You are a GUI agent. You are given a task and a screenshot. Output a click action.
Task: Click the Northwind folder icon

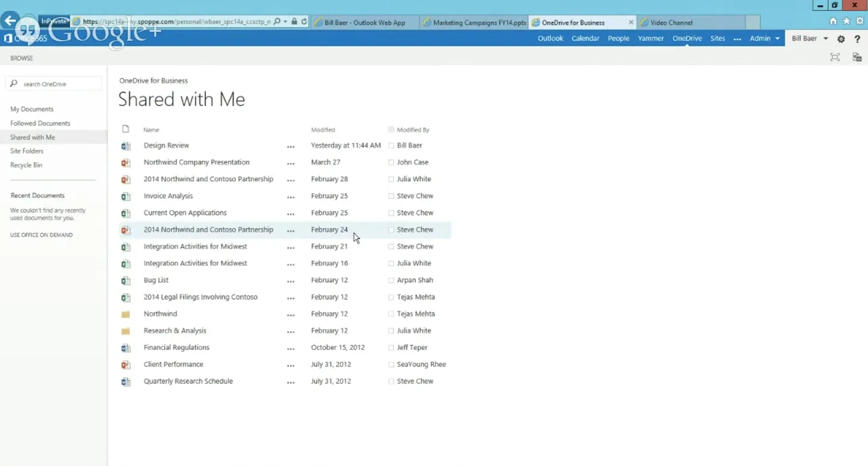click(126, 314)
